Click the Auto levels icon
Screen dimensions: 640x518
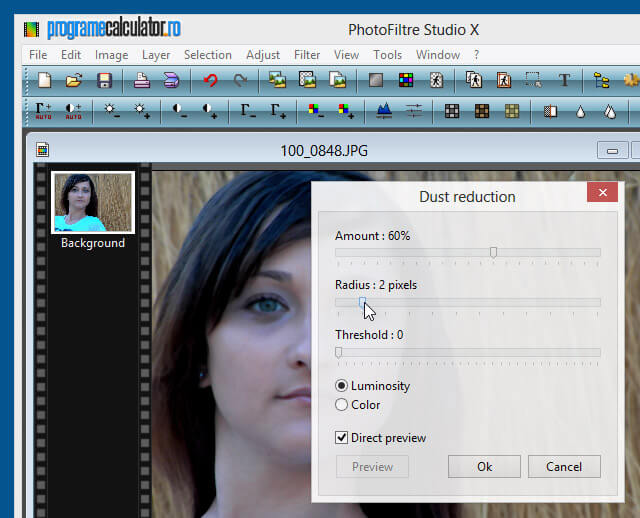[x=43, y=111]
